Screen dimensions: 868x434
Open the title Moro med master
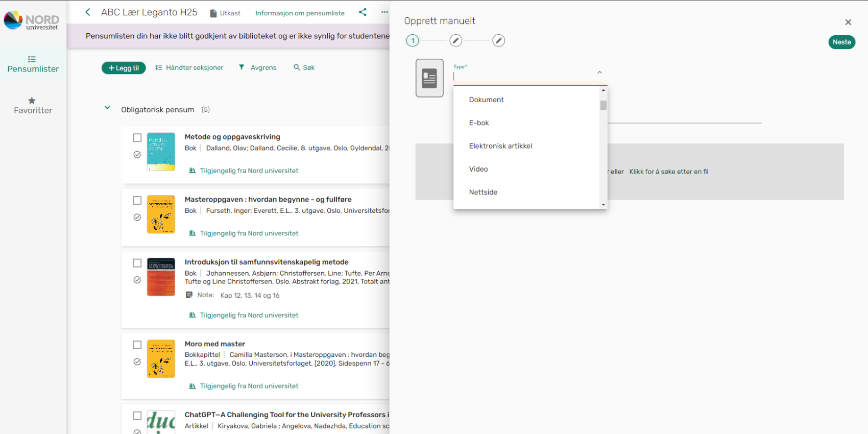[215, 344]
